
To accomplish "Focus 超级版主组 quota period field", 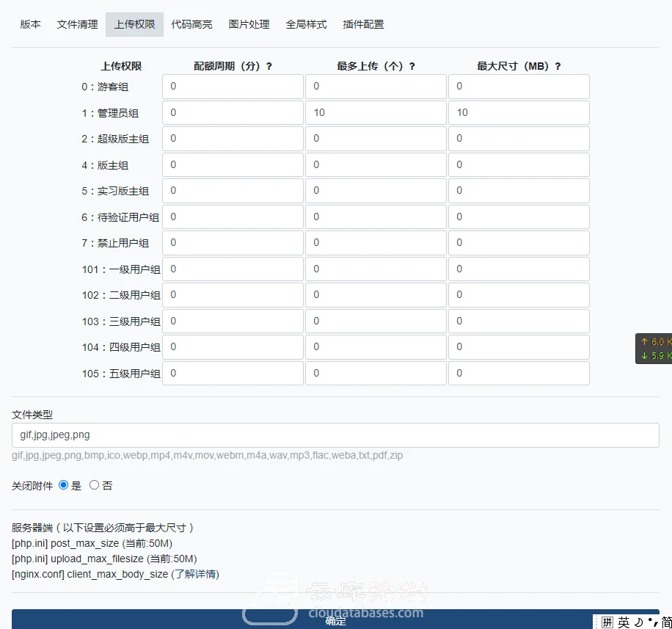I will [233, 139].
